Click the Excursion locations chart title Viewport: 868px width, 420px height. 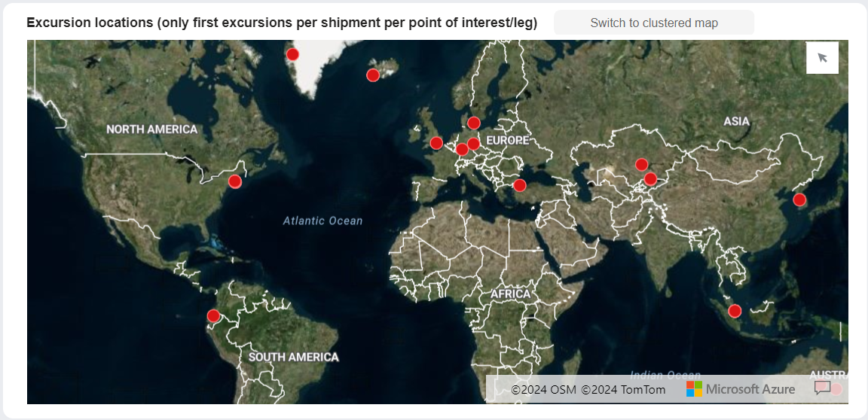point(282,23)
